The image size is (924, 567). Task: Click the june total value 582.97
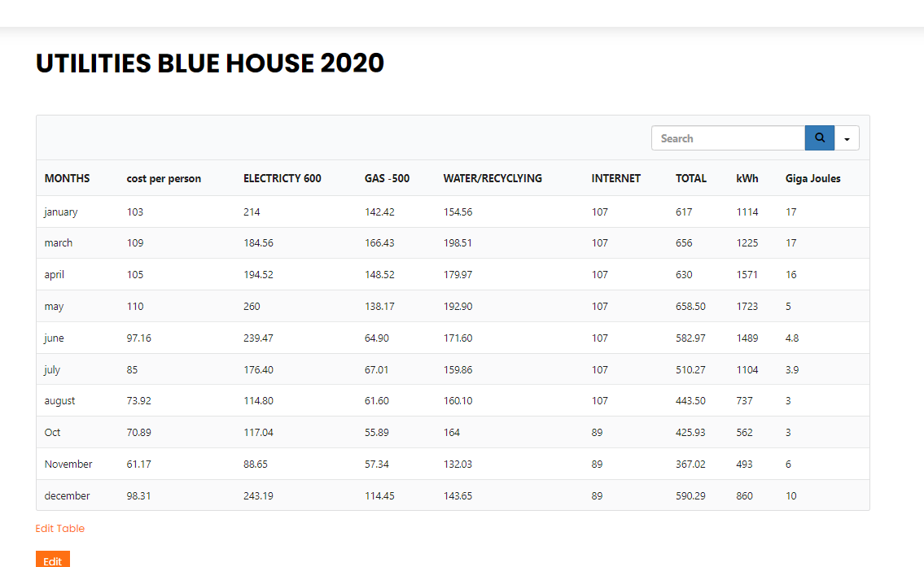690,338
